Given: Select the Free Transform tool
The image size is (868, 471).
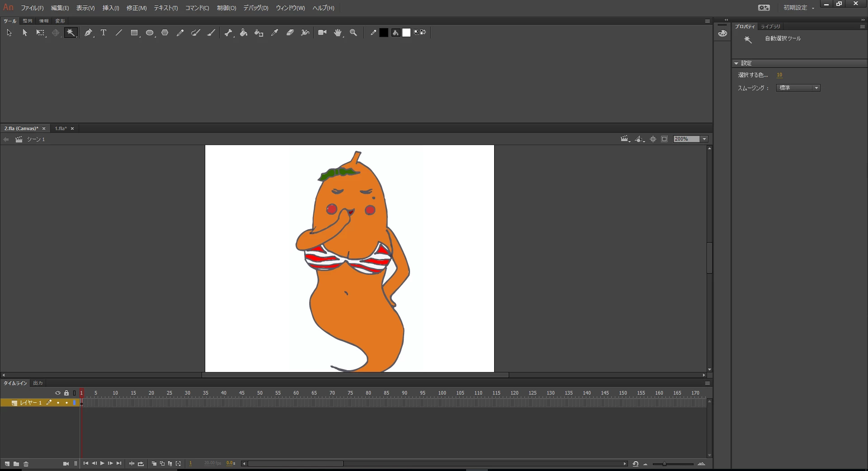Looking at the screenshot, I should [41, 33].
